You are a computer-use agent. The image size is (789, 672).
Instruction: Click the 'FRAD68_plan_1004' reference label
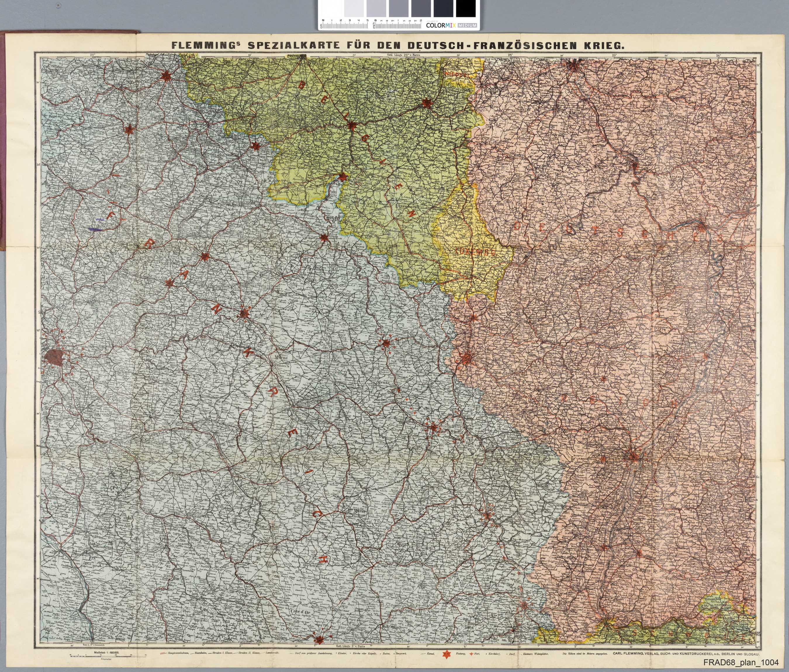pyautogui.click(x=741, y=663)
